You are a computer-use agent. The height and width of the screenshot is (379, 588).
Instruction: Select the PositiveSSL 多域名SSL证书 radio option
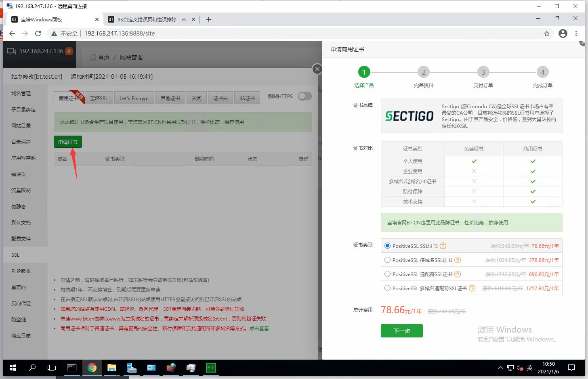(x=388, y=260)
